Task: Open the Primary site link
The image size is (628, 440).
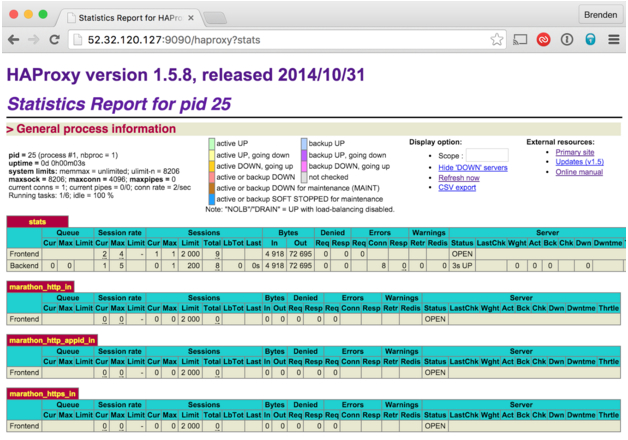Action: click(x=575, y=152)
